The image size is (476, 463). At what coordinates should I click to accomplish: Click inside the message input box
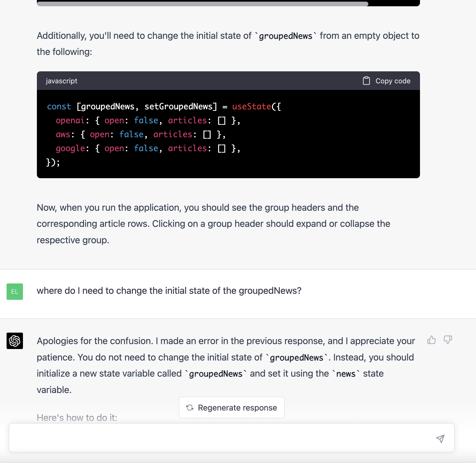(219, 438)
